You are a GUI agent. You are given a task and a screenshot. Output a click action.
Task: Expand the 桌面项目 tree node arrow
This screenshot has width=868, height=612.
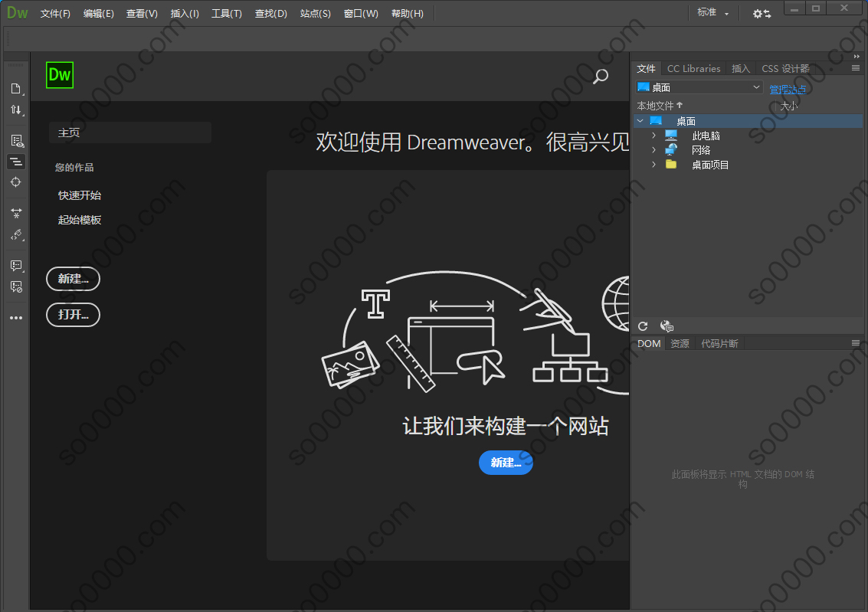click(x=653, y=165)
